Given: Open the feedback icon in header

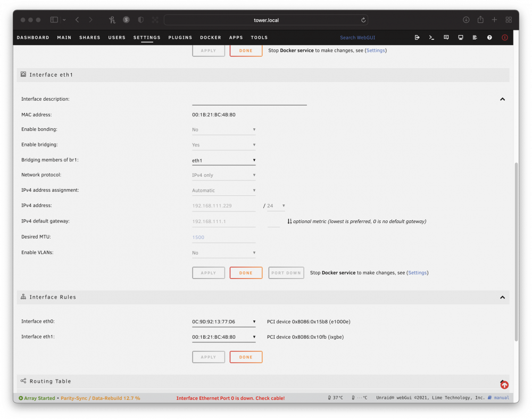Looking at the screenshot, I should click(x=446, y=37).
